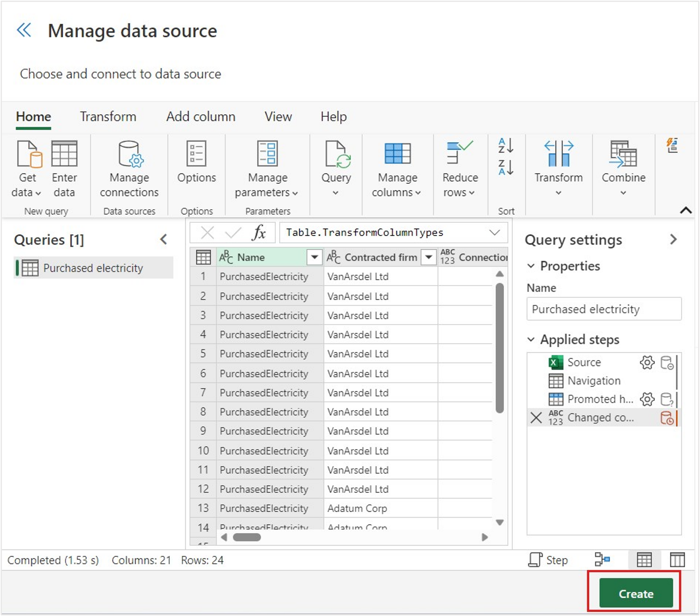This screenshot has height=616, width=700.
Task: Sort ascending A to Z
Action: 505,146
